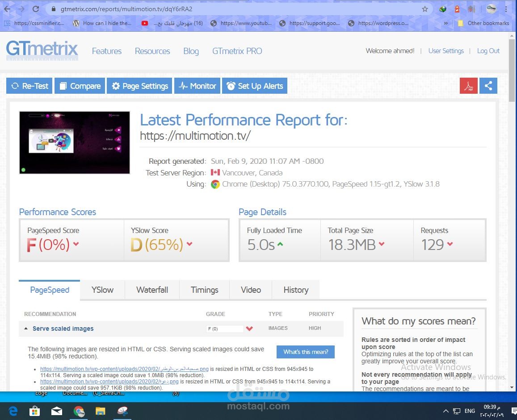Click the YSlow score down arrow

point(189,244)
